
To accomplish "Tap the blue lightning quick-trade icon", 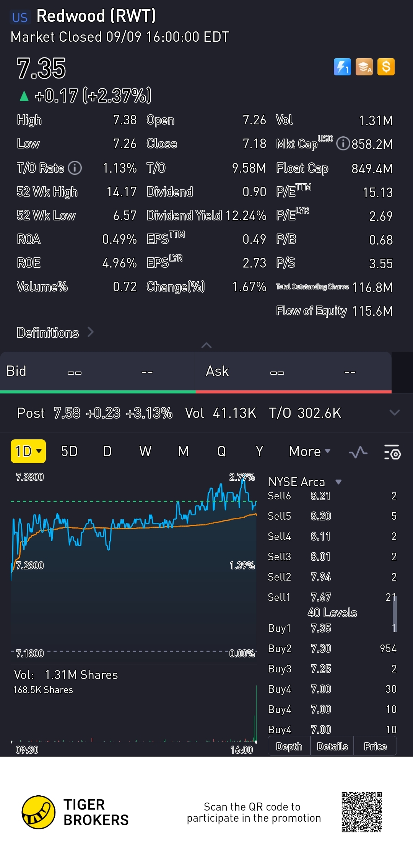I will (342, 67).
